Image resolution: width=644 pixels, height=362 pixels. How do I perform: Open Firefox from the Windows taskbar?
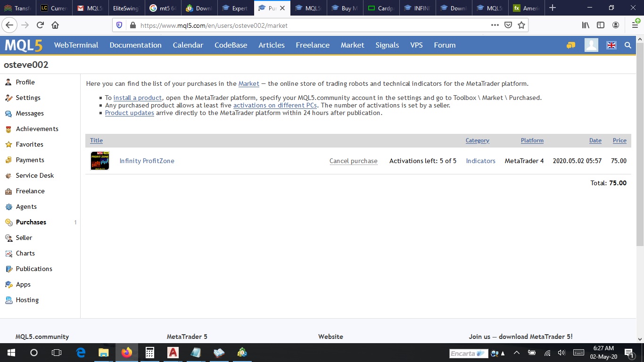[126, 353]
